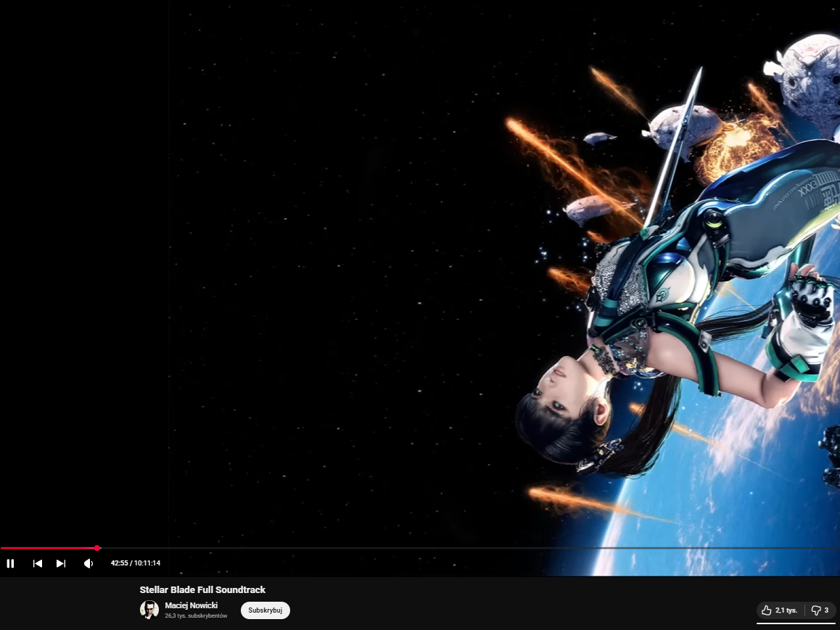The image size is (840, 630).
Task: Pause the video playback
Action: pos(10,563)
